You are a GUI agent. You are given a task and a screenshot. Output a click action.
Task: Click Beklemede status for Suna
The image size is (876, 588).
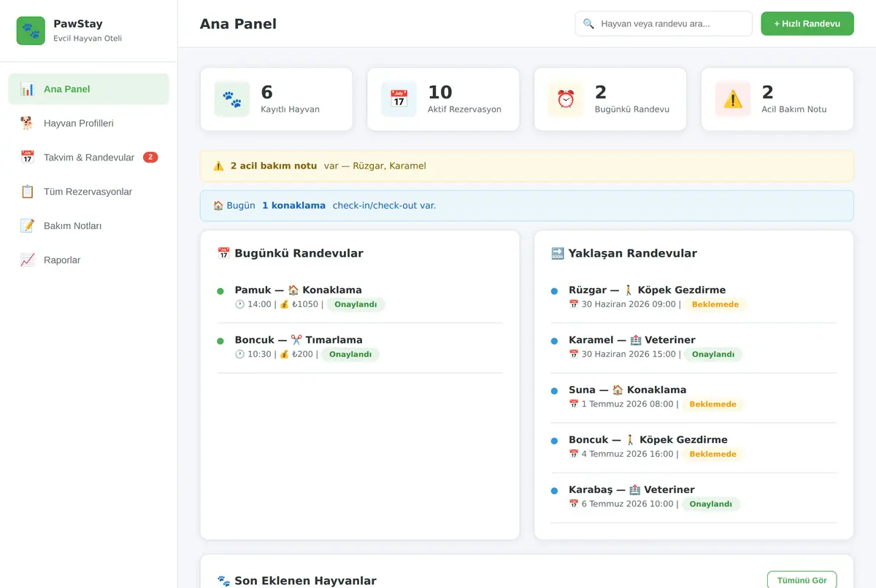[x=713, y=404]
